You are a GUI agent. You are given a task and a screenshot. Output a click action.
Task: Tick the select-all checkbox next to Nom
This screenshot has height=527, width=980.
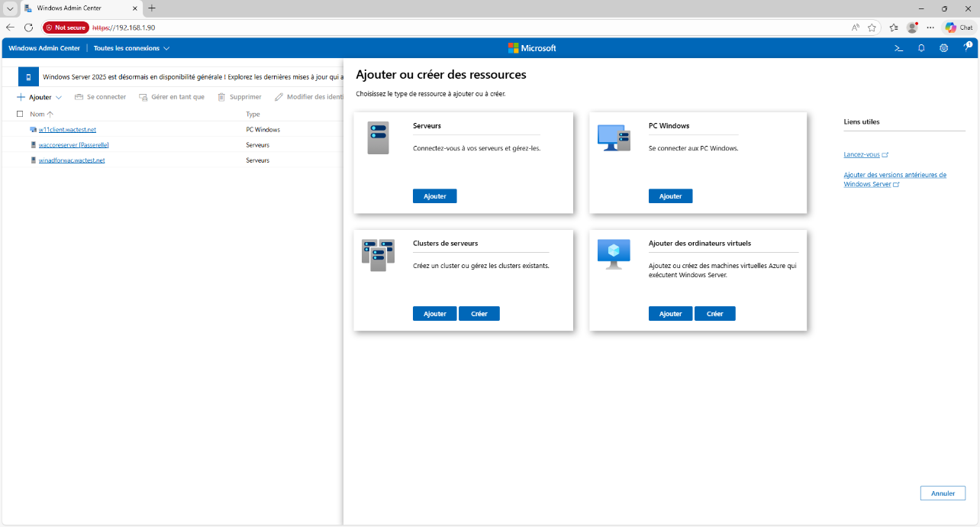[20, 114]
